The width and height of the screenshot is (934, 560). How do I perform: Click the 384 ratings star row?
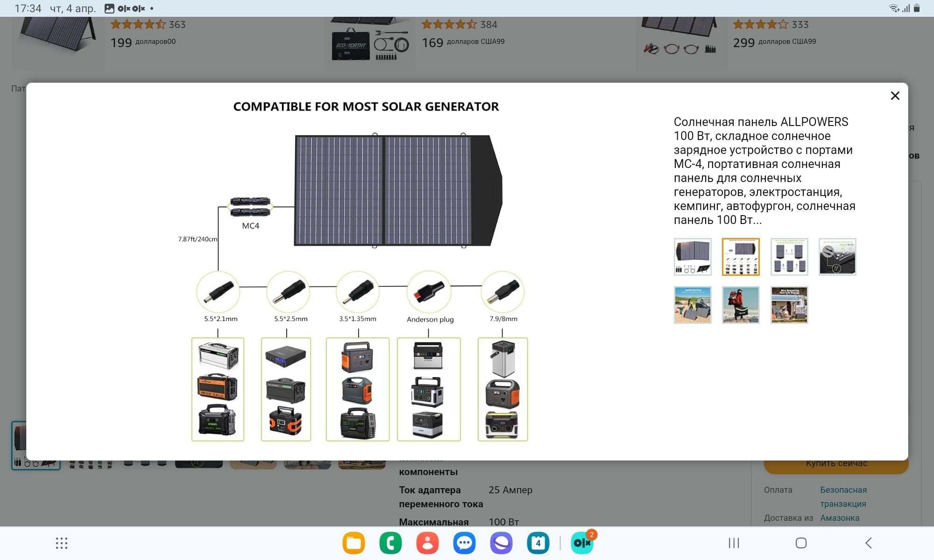pyautogui.click(x=459, y=24)
